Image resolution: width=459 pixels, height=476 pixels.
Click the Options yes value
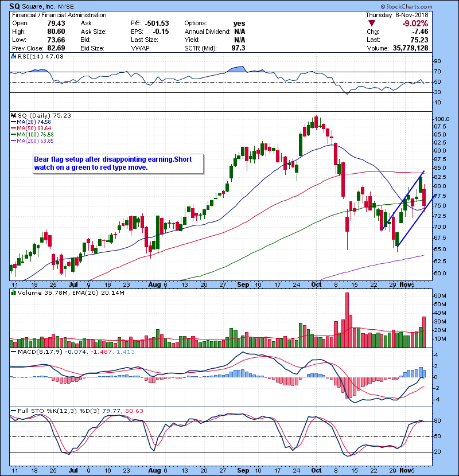[x=239, y=24]
